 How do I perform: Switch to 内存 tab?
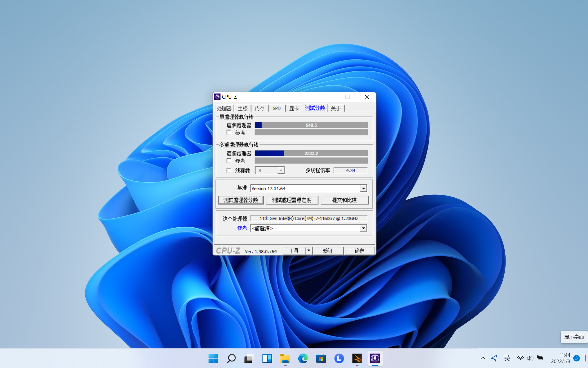260,108
